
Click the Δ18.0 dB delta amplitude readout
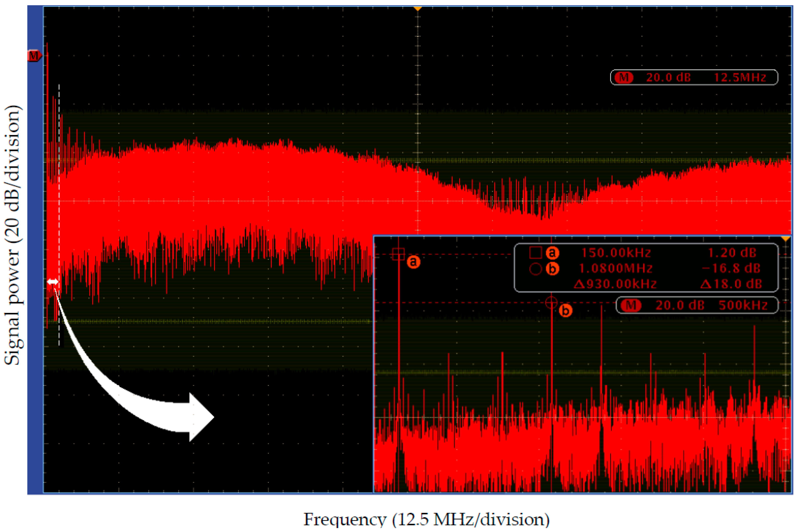731,284
